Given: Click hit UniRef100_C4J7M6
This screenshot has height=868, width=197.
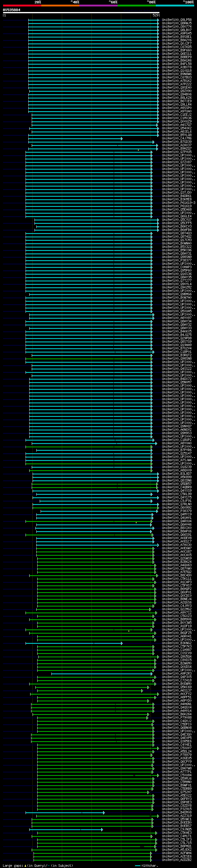Looking at the screenshot, I should pyautogui.click(x=177, y=138).
